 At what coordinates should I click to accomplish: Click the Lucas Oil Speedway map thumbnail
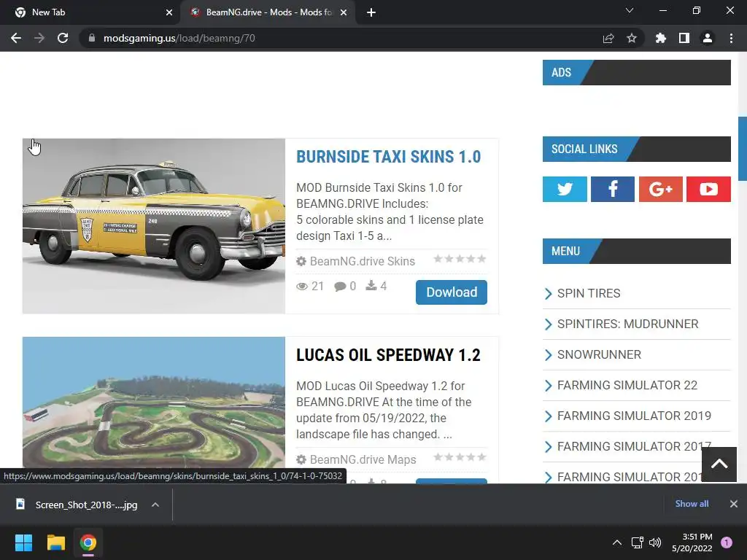click(x=154, y=402)
